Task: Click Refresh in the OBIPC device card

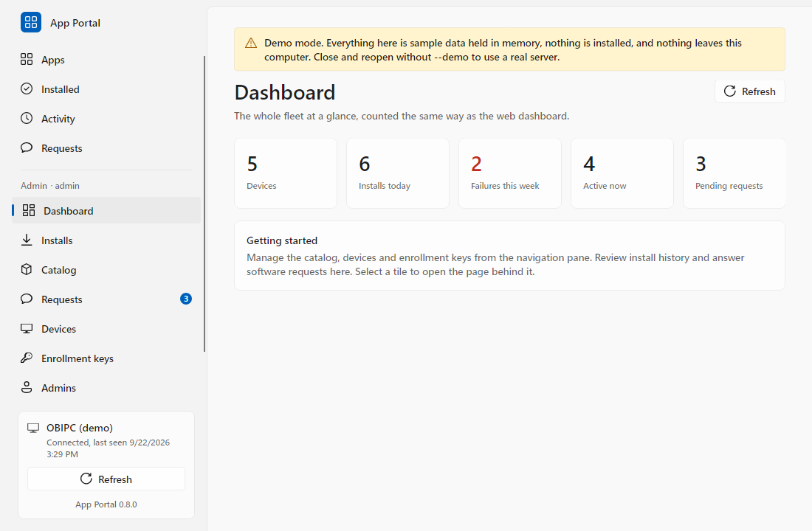Action: [106, 479]
